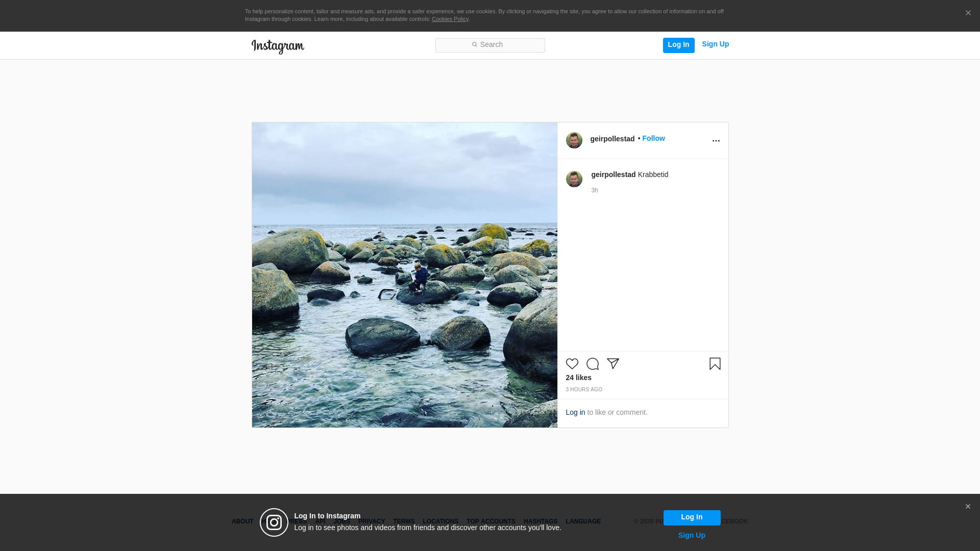This screenshot has height=551, width=980.
Task: Click the header Sign Up link
Action: [x=715, y=44]
